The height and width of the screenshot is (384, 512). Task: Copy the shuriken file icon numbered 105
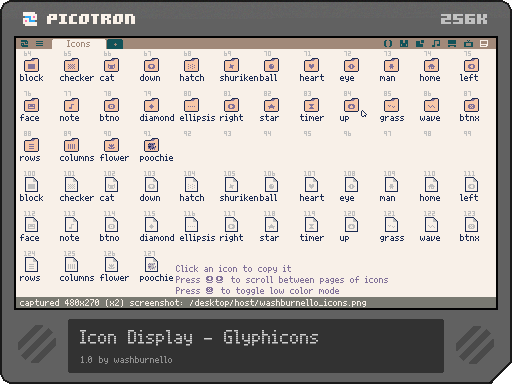point(231,185)
